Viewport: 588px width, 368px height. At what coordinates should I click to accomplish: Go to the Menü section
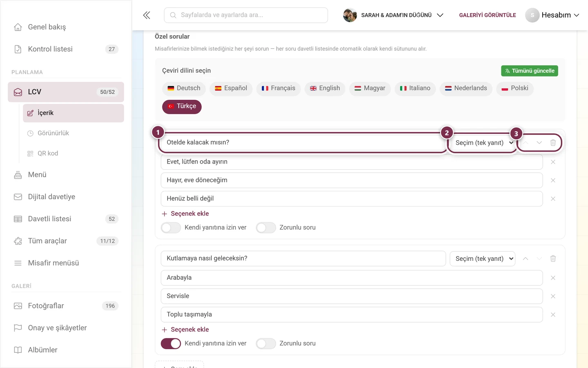(x=66, y=175)
